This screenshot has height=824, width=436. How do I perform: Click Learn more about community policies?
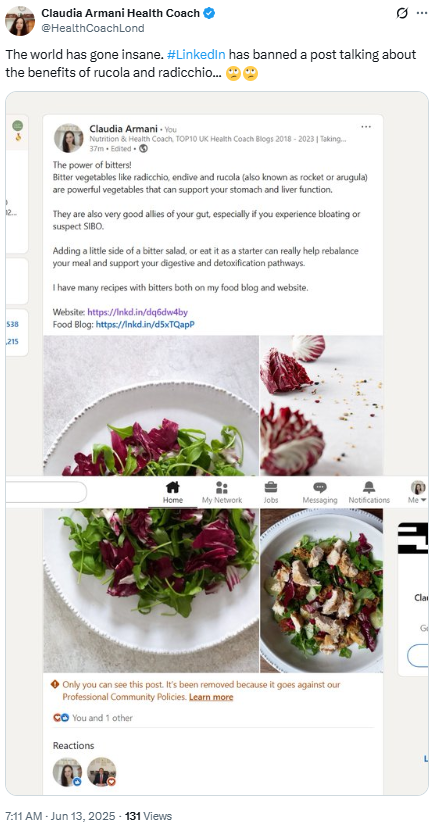pos(211,697)
